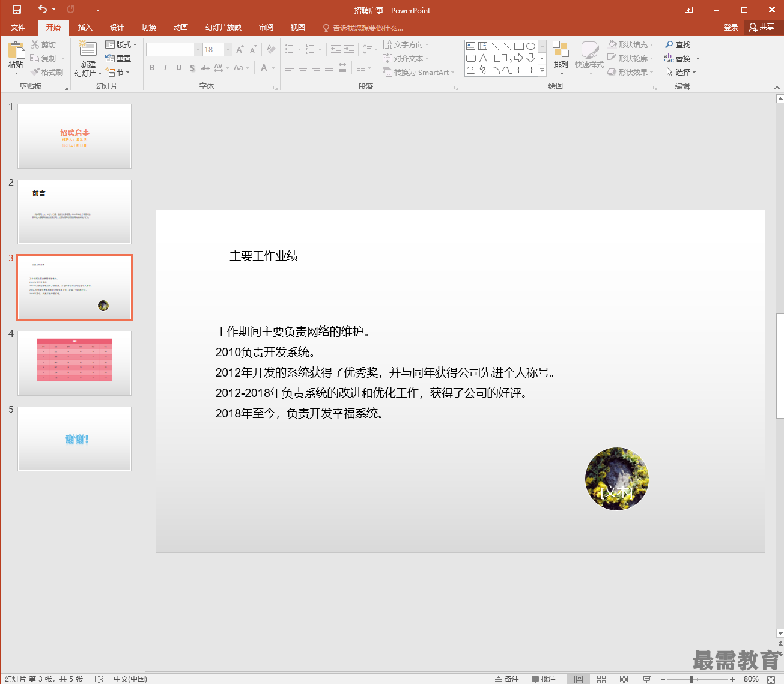The image size is (784, 684).
Task: Click the Sign in (登录) link
Action: 731,28
